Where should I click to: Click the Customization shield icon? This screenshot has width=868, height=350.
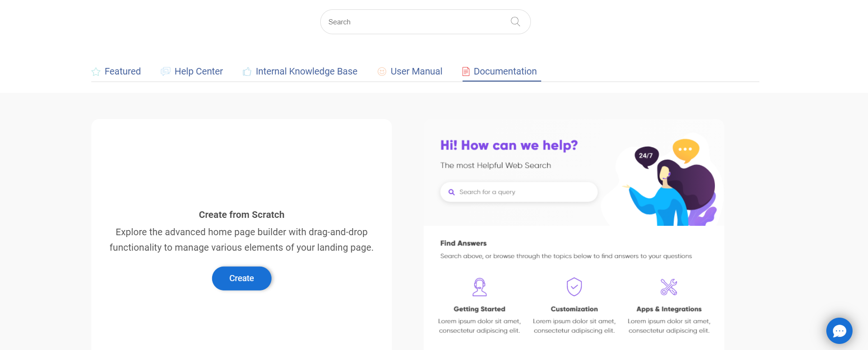point(574,287)
